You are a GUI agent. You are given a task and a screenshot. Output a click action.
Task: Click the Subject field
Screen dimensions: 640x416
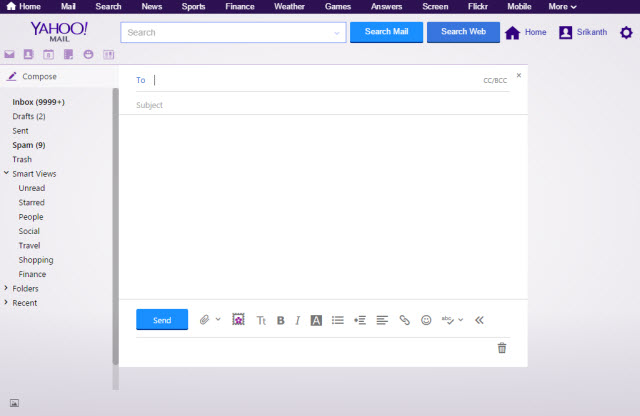click(322, 105)
